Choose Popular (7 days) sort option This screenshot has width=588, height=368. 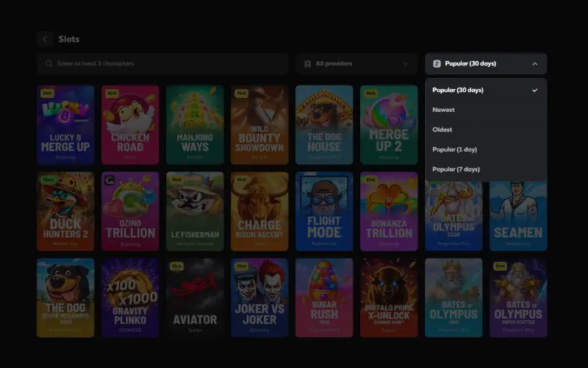click(x=486, y=169)
